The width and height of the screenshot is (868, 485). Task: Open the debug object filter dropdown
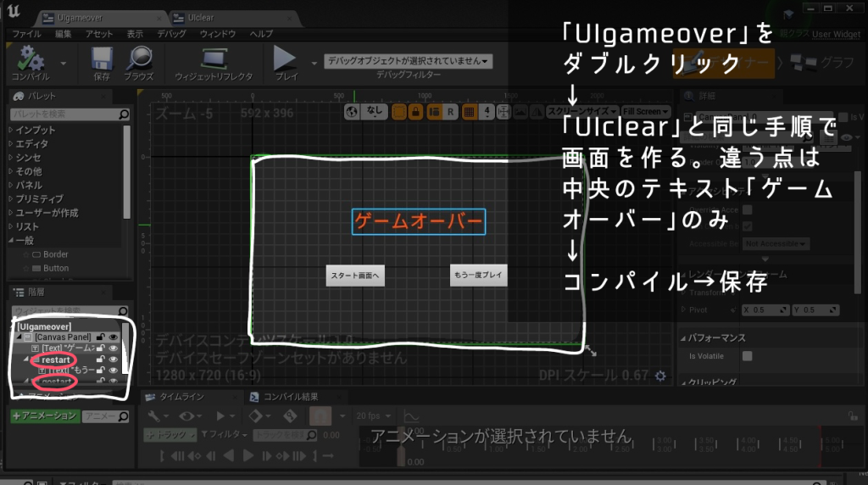coord(408,61)
